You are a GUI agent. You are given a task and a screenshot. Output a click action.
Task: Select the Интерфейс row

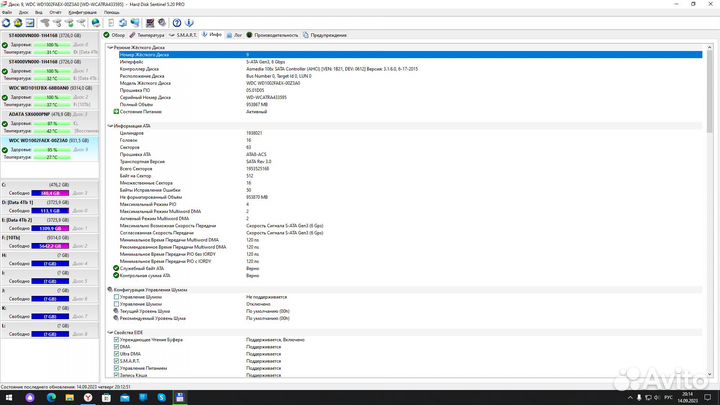click(x=410, y=62)
